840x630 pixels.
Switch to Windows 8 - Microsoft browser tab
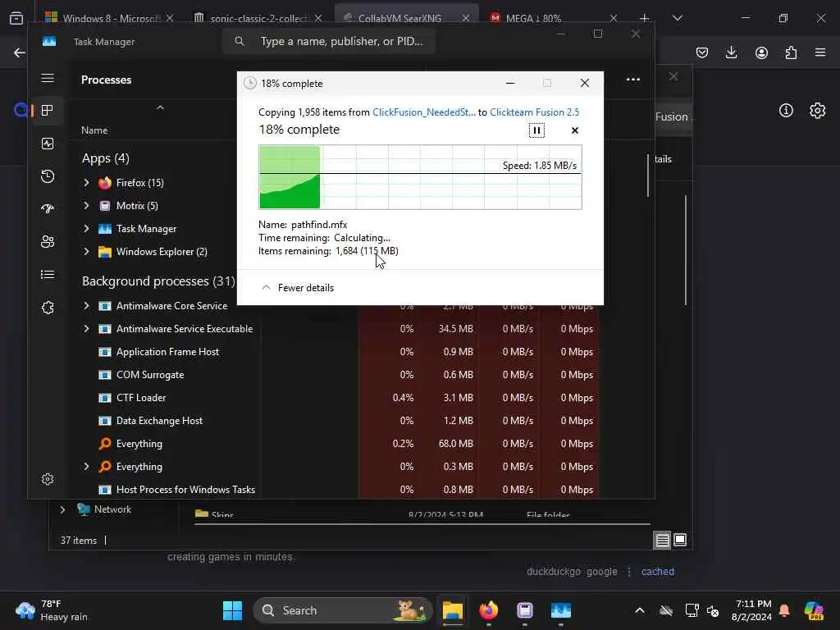110,18
